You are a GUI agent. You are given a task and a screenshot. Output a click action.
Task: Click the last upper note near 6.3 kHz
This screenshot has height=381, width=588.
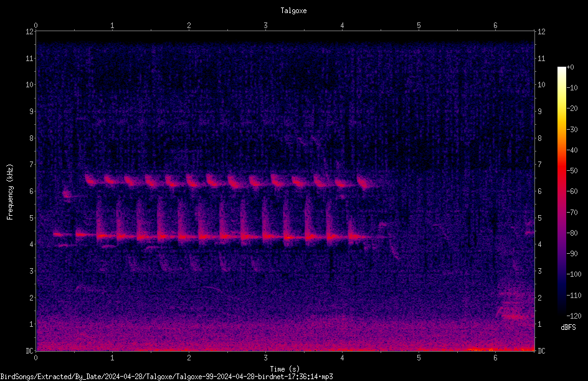tap(364, 182)
